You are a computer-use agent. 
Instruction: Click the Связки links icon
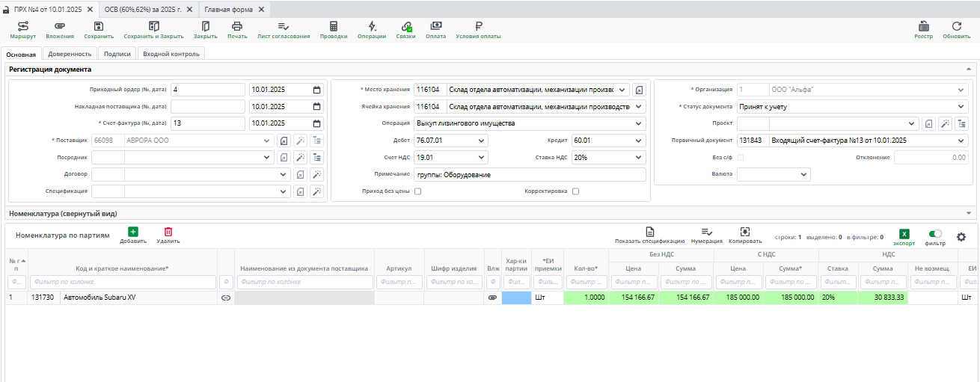coord(405,26)
